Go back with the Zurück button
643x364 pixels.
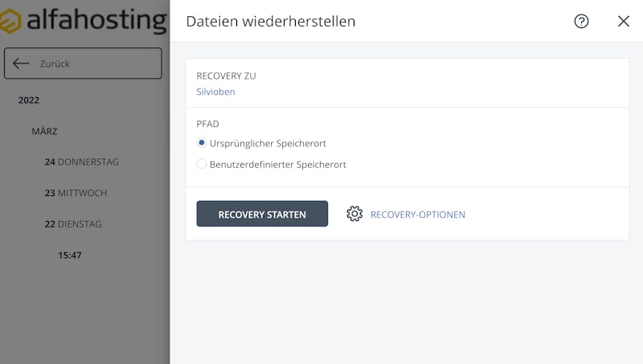click(83, 63)
